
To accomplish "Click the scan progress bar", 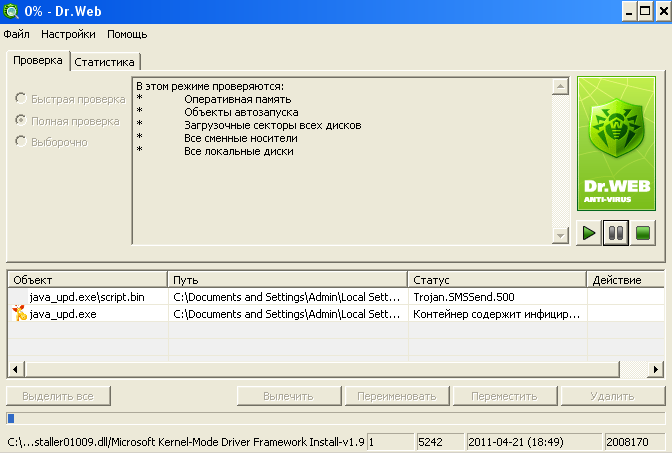I will tap(336, 418).
